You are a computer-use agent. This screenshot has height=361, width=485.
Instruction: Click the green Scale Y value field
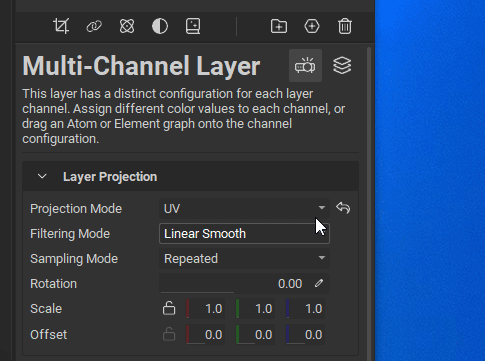255,308
